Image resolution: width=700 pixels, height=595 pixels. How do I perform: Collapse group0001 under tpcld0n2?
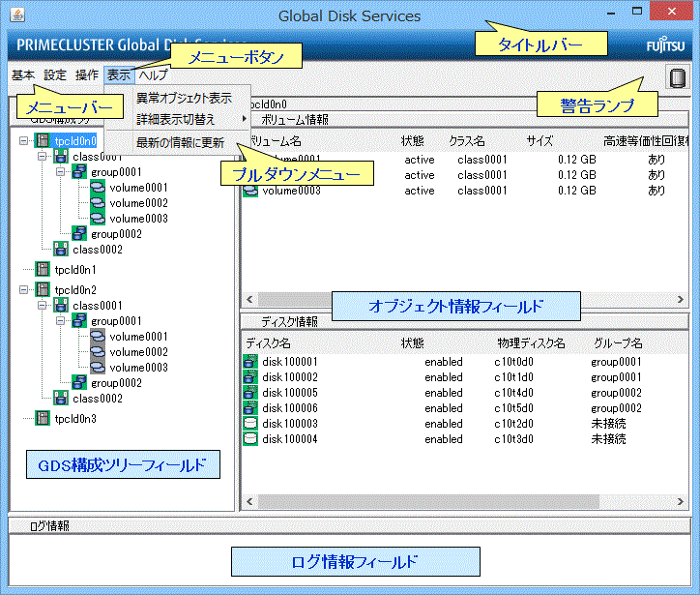(x=60, y=321)
